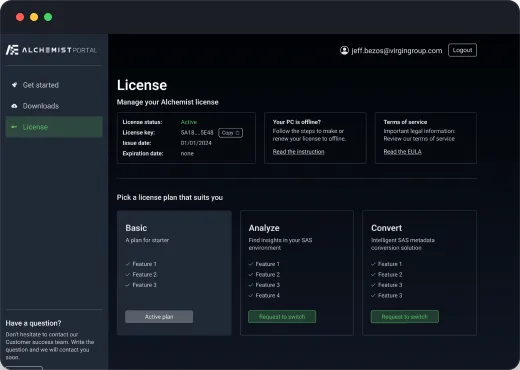Viewport: 520px width, 370px height.
Task: Click the Have a question? heading
Action: (33, 323)
